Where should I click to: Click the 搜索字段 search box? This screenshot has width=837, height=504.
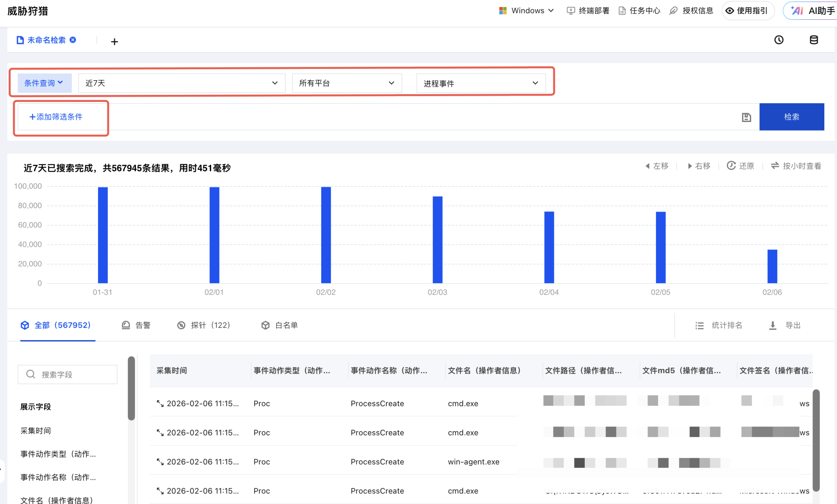point(68,374)
